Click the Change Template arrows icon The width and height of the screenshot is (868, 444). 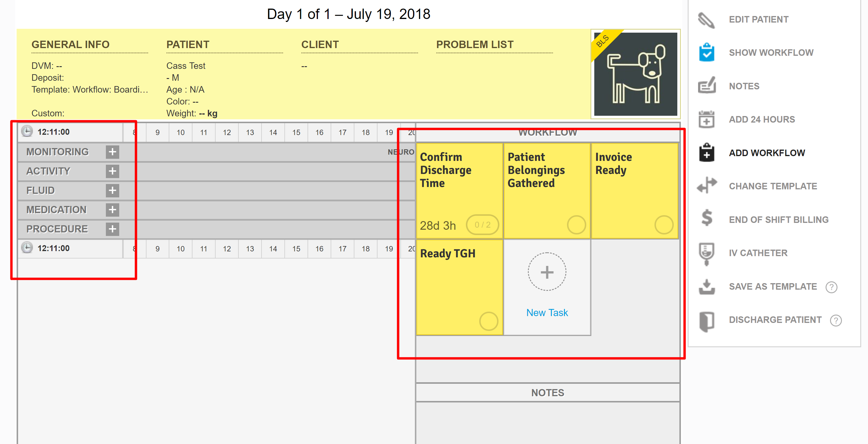tap(706, 186)
